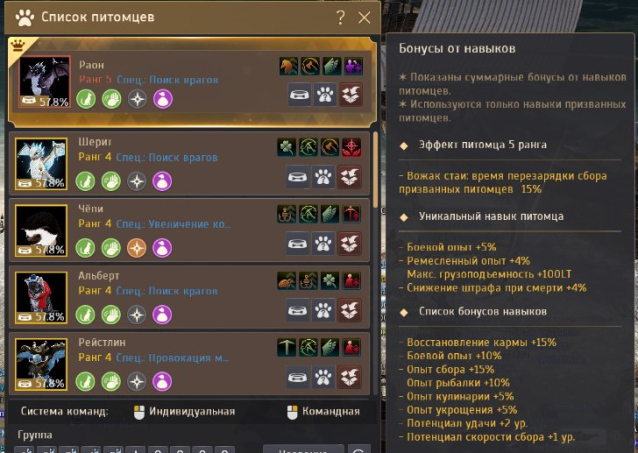Toggle the orange compass skill icon for Чёпи
The height and width of the screenshot is (453, 638).
[x=137, y=248]
